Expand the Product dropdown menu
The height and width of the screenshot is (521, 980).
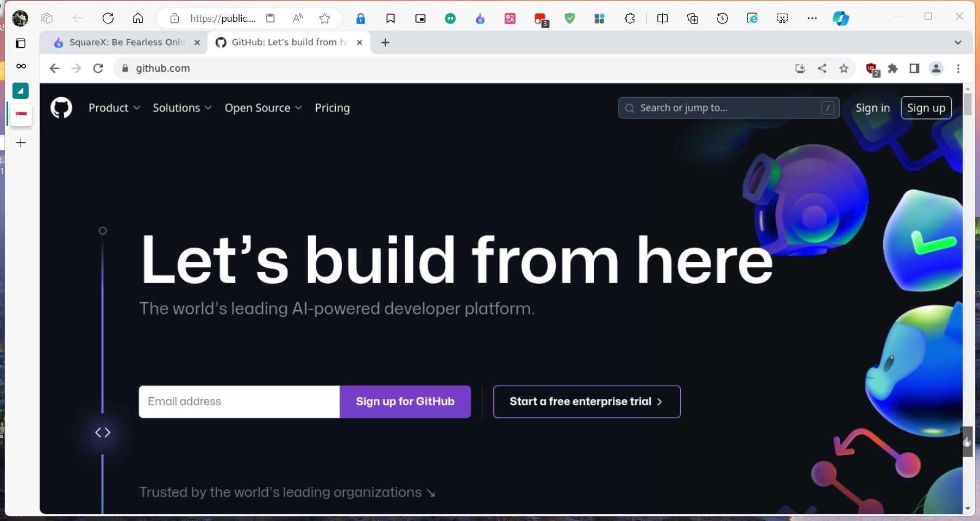tap(114, 108)
